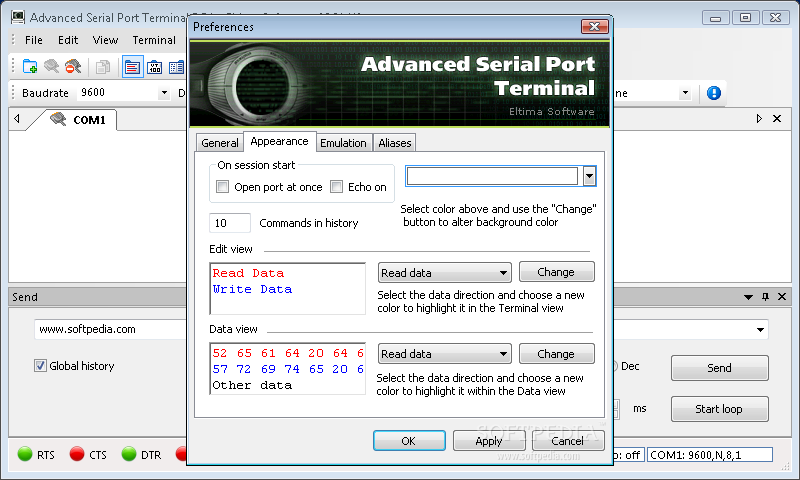Image resolution: width=800 pixels, height=480 pixels.
Task: Click the main window application icon
Action: pyautogui.click(x=18, y=17)
